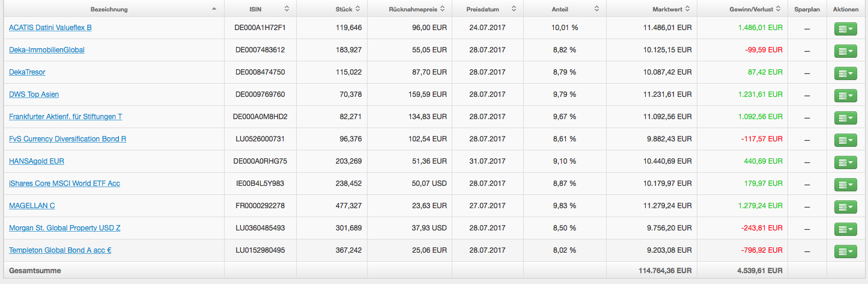Select Gesamtsumme row label

[35, 271]
